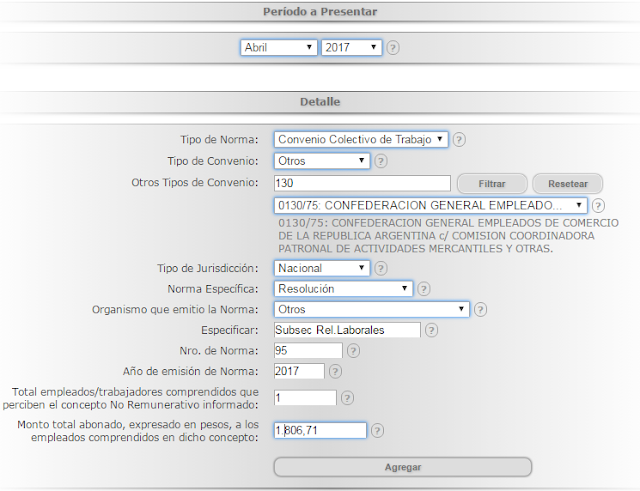Click help icon beside Tipo de Jurisdicción
Image resolution: width=640 pixels, height=491 pixels.
coord(381,268)
